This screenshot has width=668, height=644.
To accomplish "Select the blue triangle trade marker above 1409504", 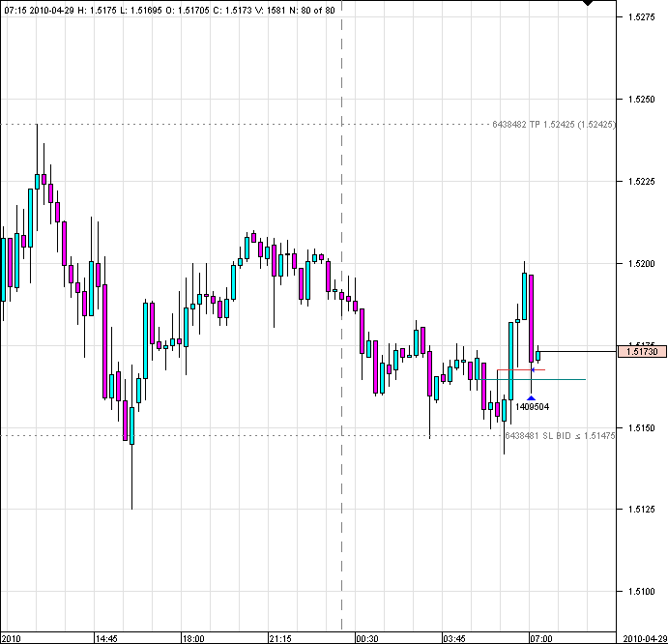I will (531, 398).
